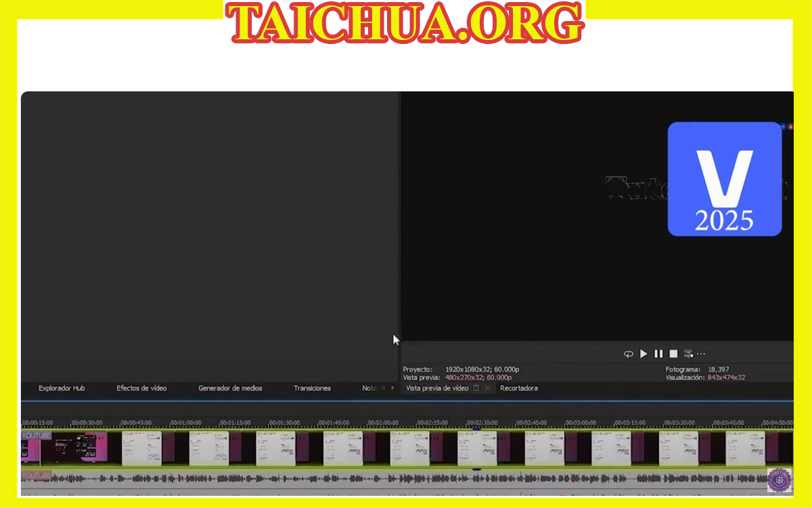The image size is (812, 508).
Task: Pause video playback
Action: (658, 354)
